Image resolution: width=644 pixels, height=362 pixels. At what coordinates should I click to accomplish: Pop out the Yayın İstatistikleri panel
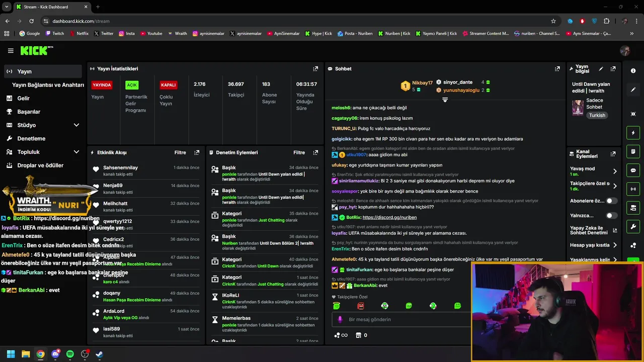tap(315, 68)
